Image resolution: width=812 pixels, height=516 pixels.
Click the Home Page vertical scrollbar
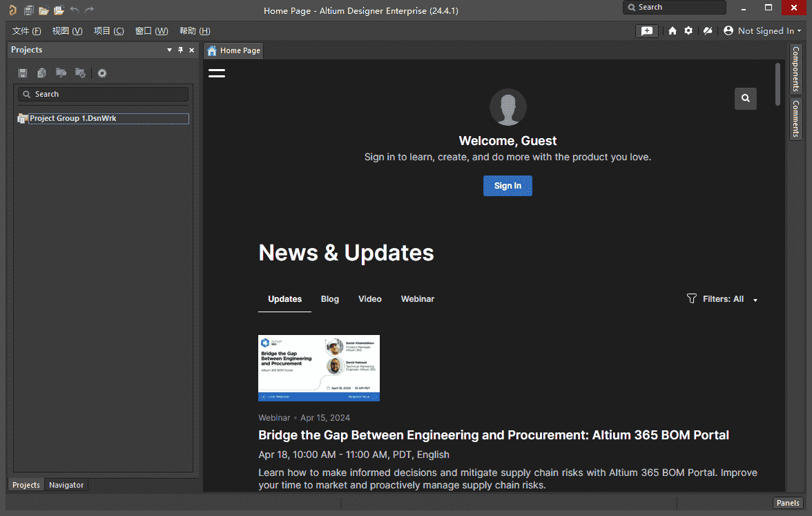[778, 83]
